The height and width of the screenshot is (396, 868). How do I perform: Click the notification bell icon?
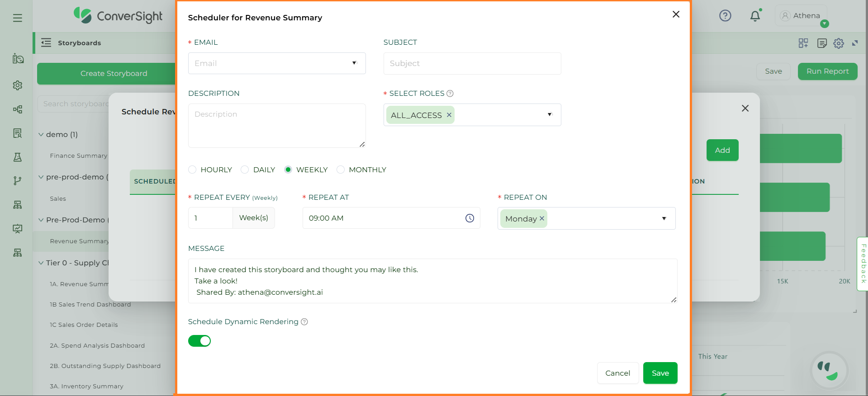pyautogui.click(x=755, y=16)
